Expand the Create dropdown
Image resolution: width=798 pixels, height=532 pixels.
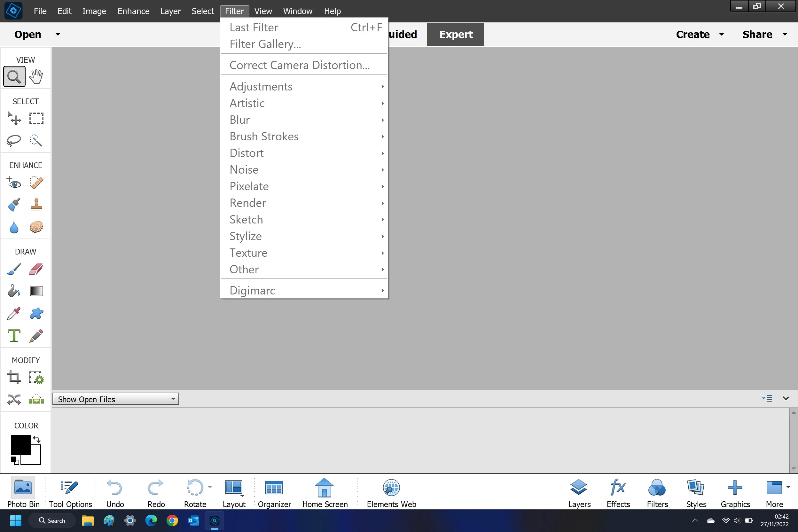tap(699, 34)
